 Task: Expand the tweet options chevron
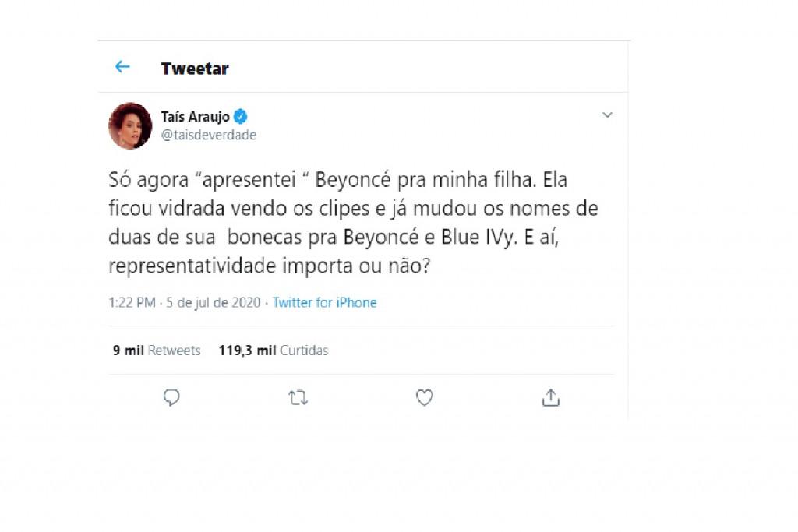(x=607, y=115)
